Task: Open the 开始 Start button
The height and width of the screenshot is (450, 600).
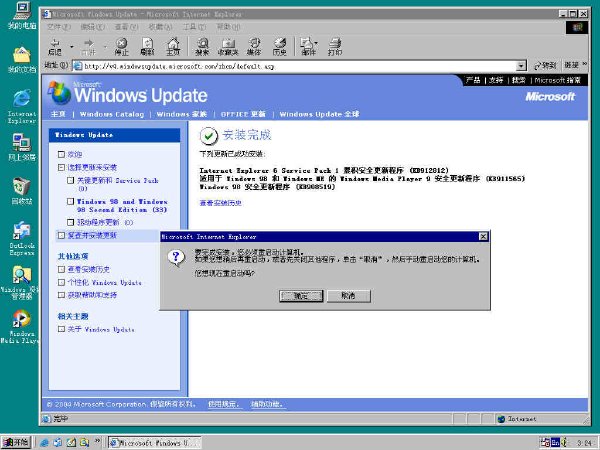Action: 15,443
